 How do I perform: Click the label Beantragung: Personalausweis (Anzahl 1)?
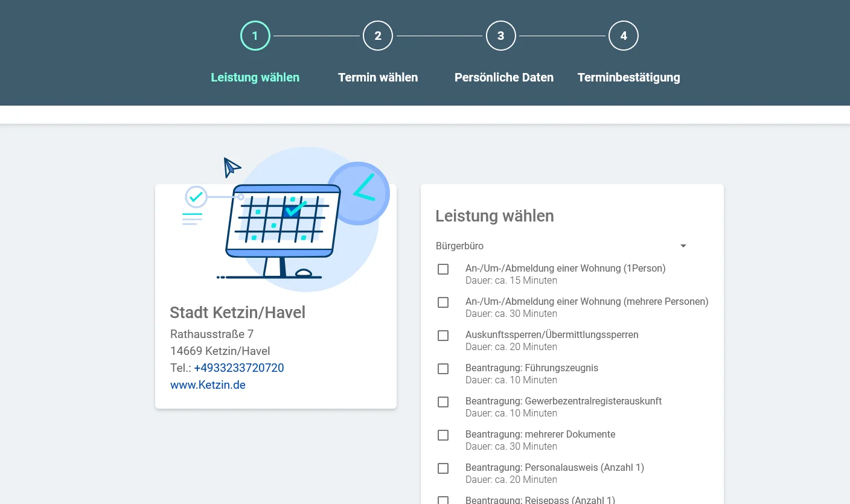555,467
